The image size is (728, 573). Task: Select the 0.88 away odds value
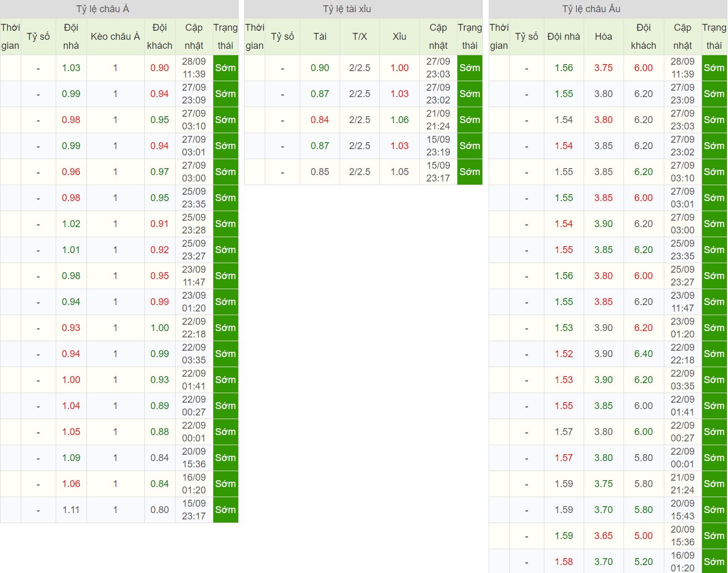click(160, 432)
